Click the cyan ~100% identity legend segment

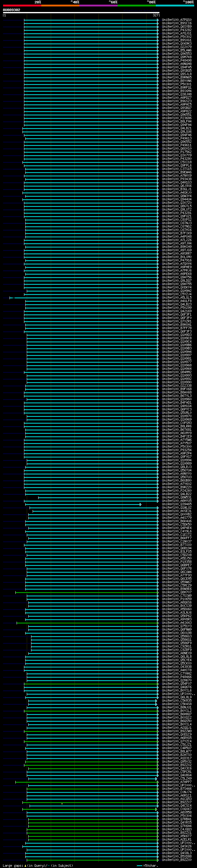175,6
